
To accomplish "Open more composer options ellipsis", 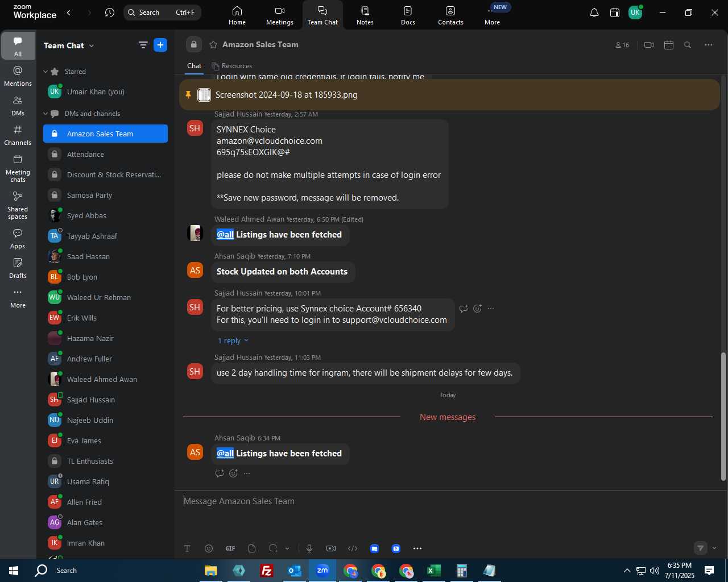I will pos(417,548).
